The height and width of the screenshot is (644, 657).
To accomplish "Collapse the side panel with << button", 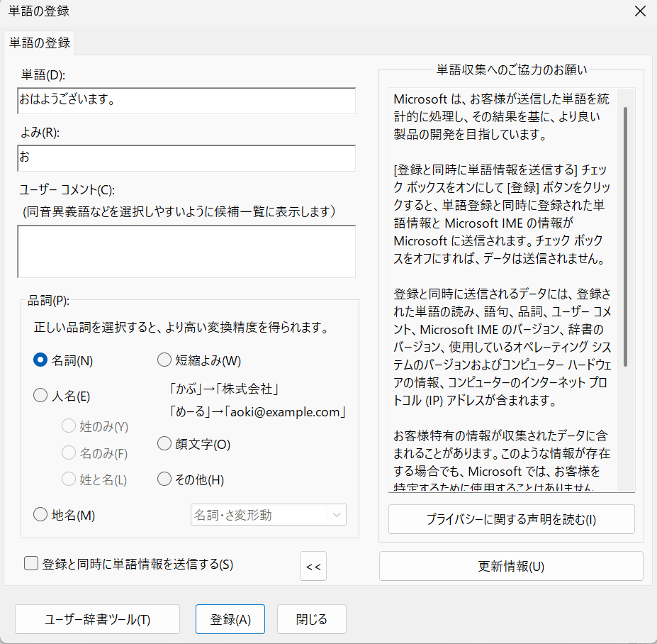I will click(313, 567).
